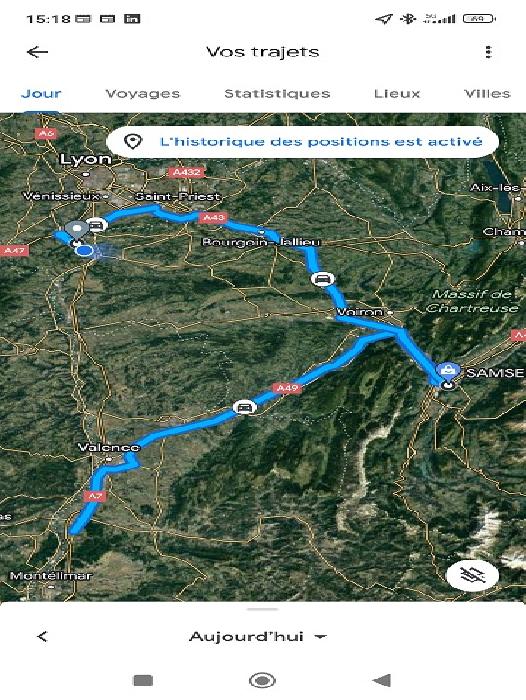Switch to the Statistiques tab
The height and width of the screenshot is (700, 526).
[x=277, y=94]
